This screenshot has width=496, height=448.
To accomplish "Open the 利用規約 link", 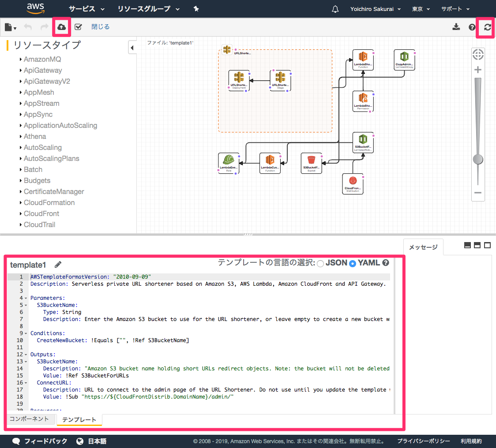I will click(x=471, y=441).
